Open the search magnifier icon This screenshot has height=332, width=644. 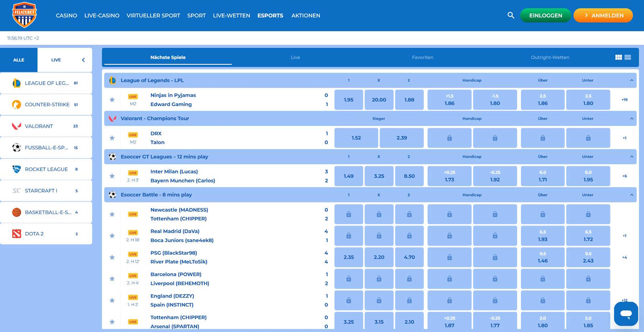(x=511, y=15)
